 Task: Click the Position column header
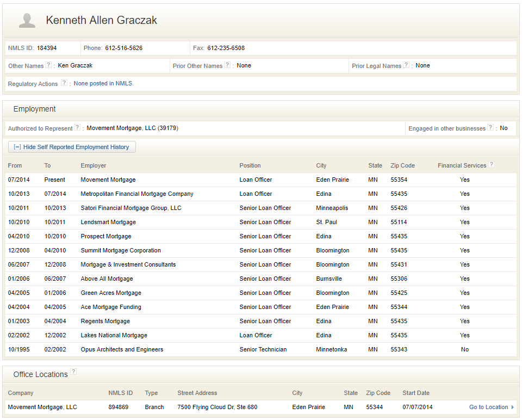point(250,165)
